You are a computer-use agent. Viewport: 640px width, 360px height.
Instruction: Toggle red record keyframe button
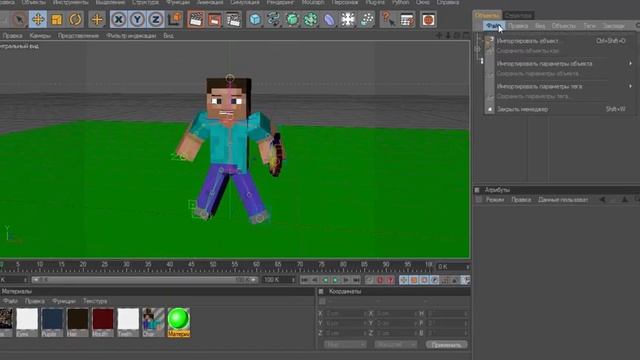point(380,280)
